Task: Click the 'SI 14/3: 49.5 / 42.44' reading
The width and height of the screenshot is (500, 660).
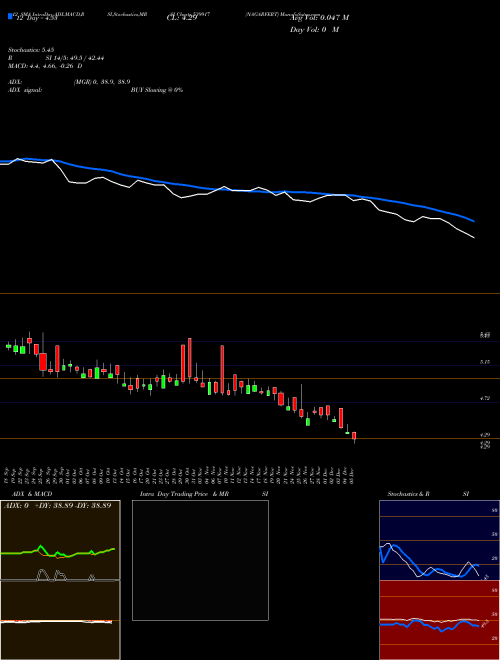Action: point(75,58)
